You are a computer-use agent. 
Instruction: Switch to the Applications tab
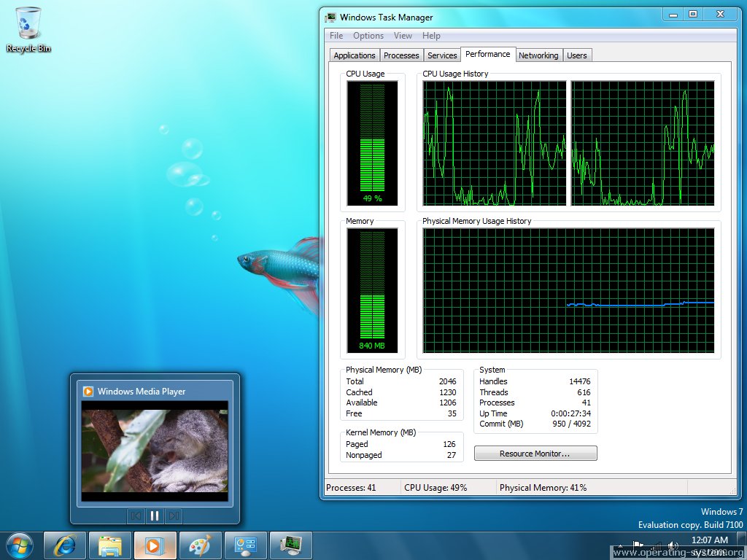[355, 55]
